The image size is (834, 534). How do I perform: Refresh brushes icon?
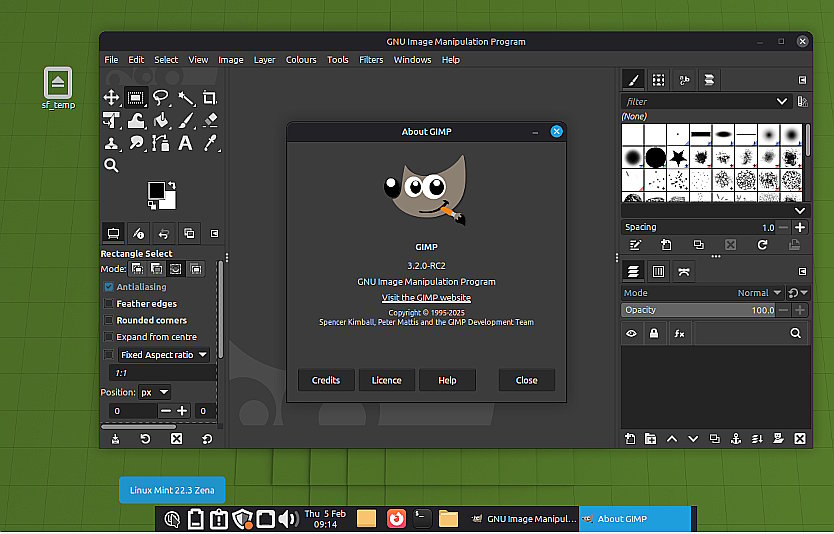click(762, 245)
